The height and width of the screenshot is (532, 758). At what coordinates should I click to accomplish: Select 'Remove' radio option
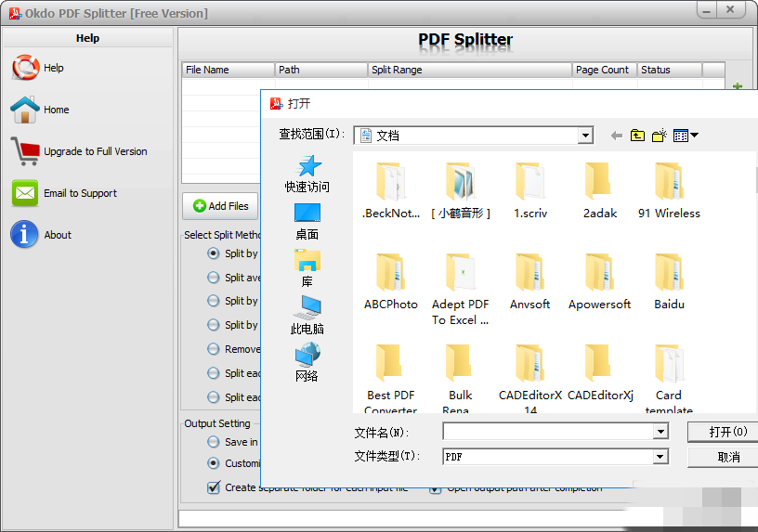[214, 349]
